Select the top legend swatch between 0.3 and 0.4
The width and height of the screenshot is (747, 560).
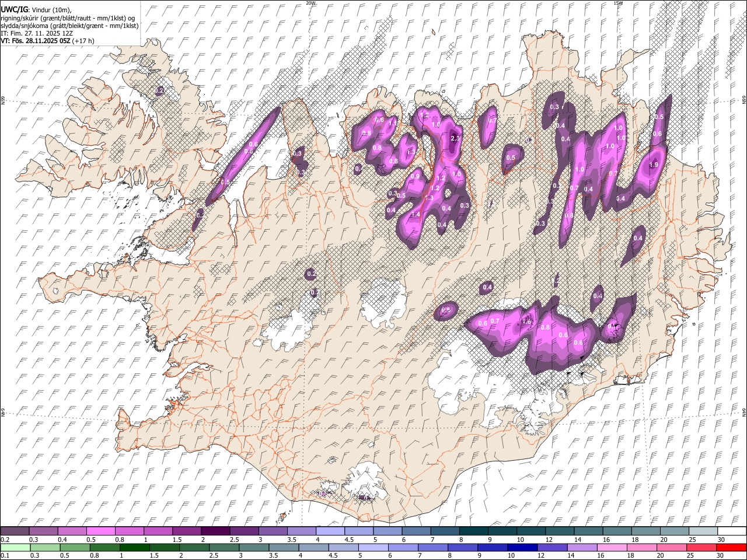44,531
